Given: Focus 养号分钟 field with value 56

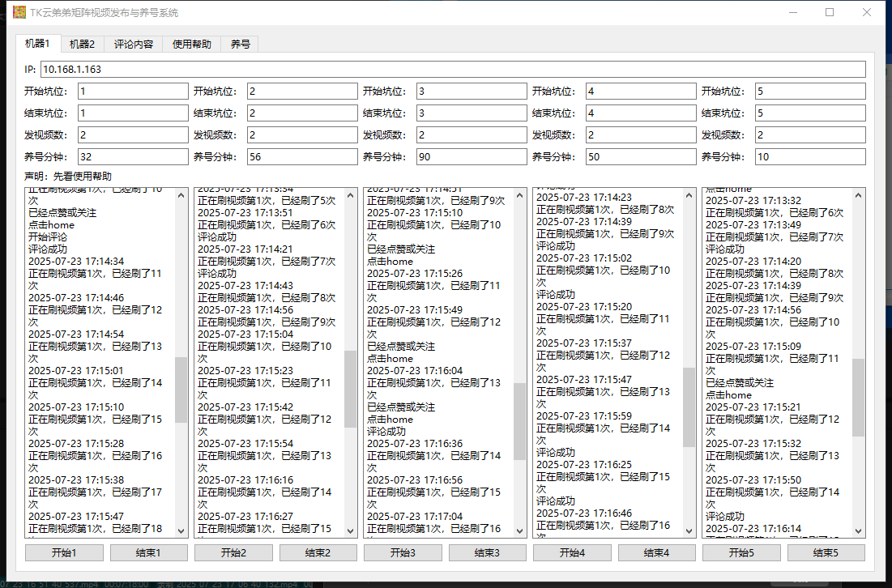Looking at the screenshot, I should 302,157.
